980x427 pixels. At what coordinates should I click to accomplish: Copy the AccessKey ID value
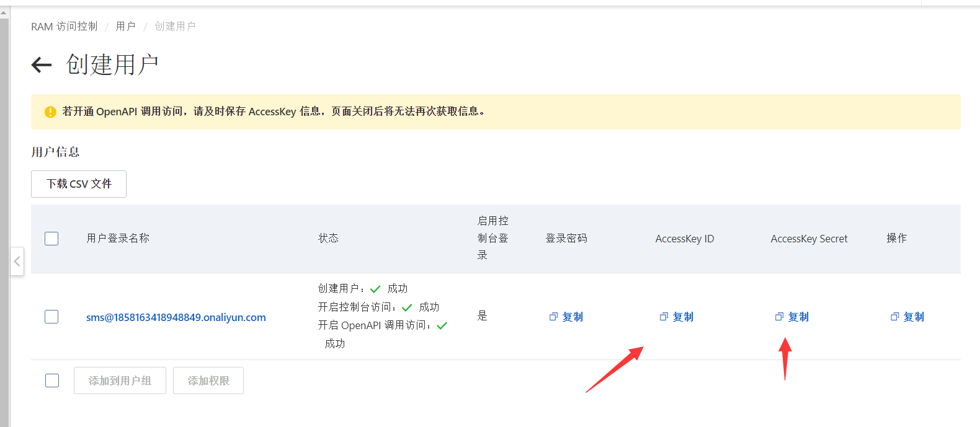coord(677,317)
